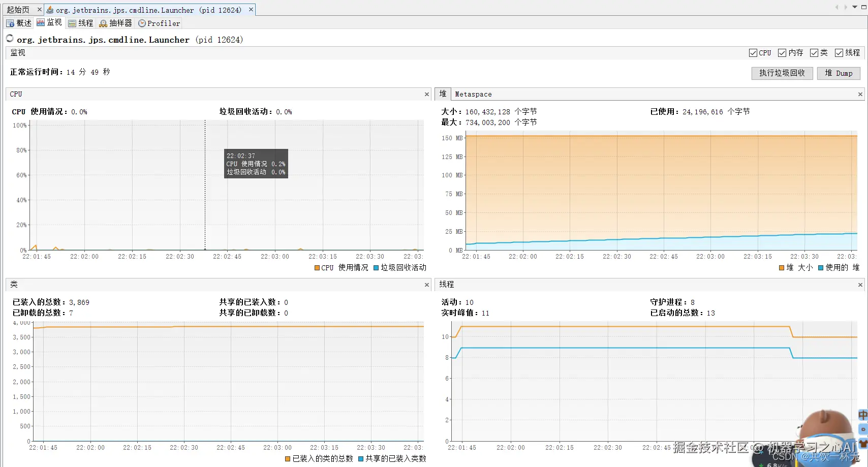The height and width of the screenshot is (467, 868).
Task: Close the 类 classes chart panel
Action: click(x=427, y=285)
